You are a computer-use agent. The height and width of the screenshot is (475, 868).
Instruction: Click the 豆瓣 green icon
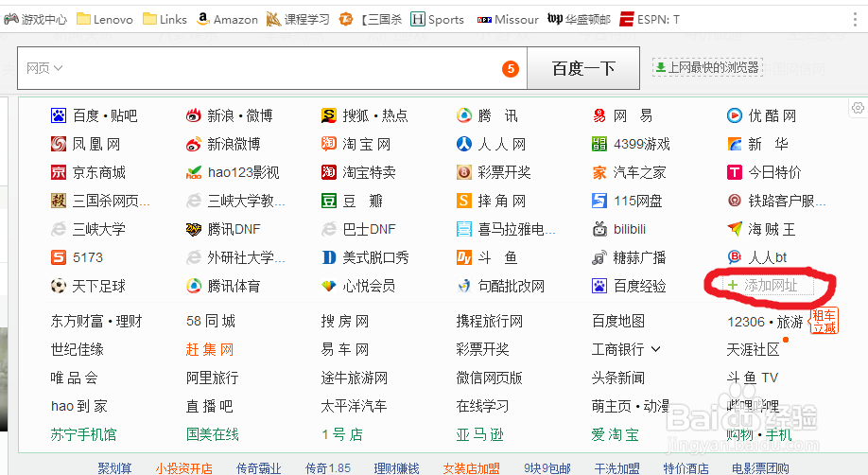tap(329, 201)
